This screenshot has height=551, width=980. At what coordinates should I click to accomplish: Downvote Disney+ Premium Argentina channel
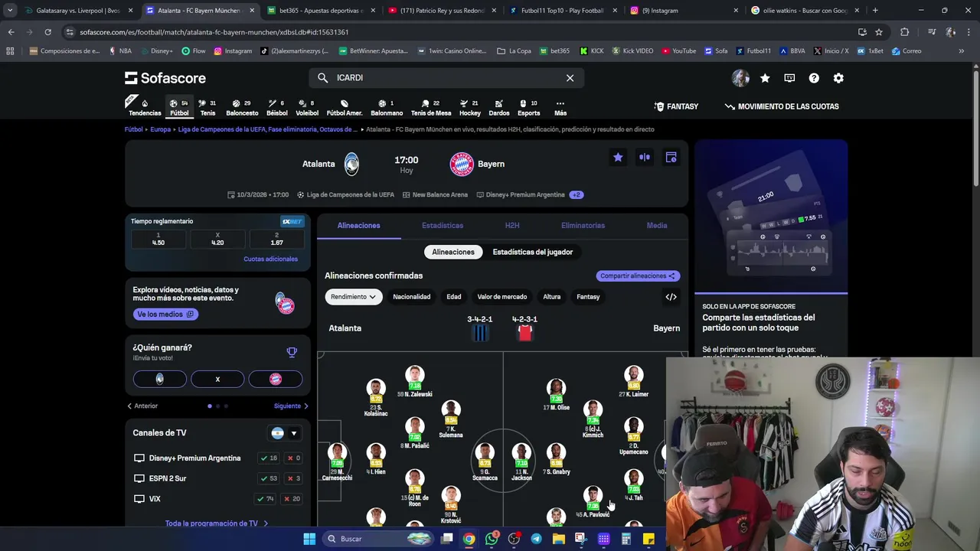[x=293, y=458]
